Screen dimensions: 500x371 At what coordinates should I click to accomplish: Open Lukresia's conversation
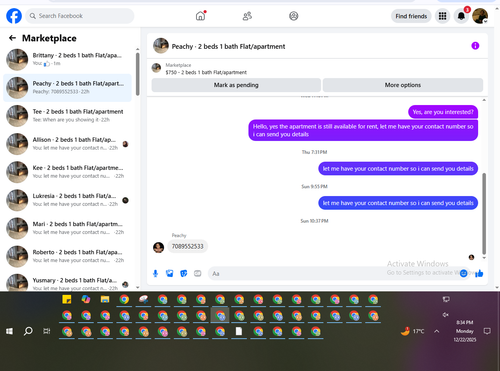pos(67,200)
